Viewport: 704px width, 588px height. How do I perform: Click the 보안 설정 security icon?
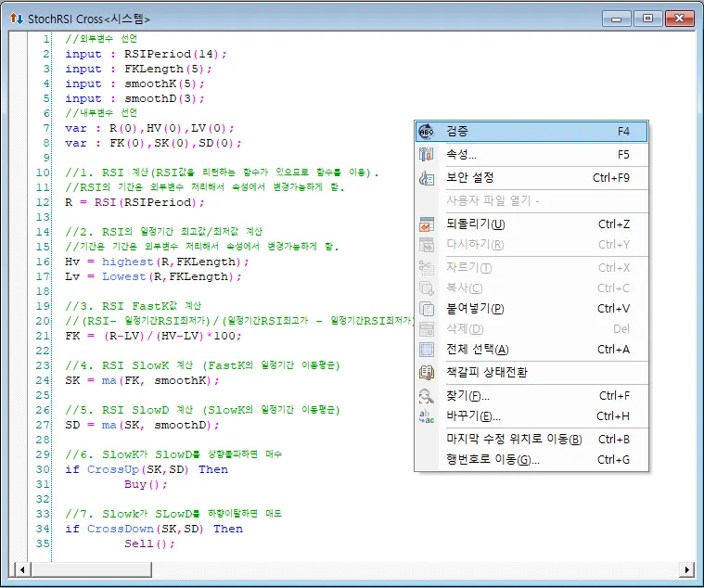tap(426, 178)
